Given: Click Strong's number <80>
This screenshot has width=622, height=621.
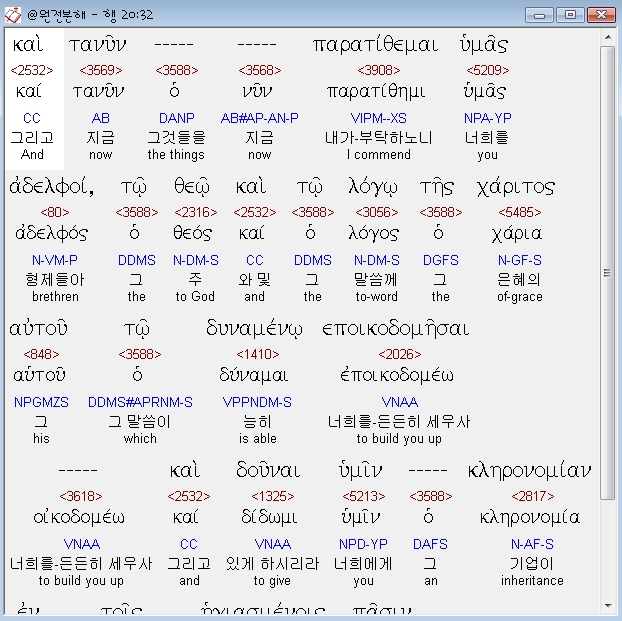Looking at the screenshot, I should [x=55, y=212].
